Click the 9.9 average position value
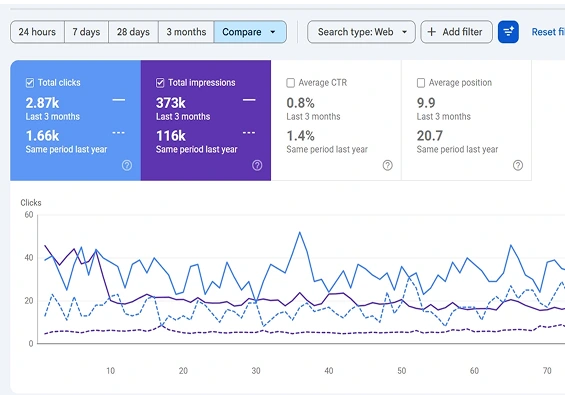Screen dimensions: 565x395 pos(426,103)
